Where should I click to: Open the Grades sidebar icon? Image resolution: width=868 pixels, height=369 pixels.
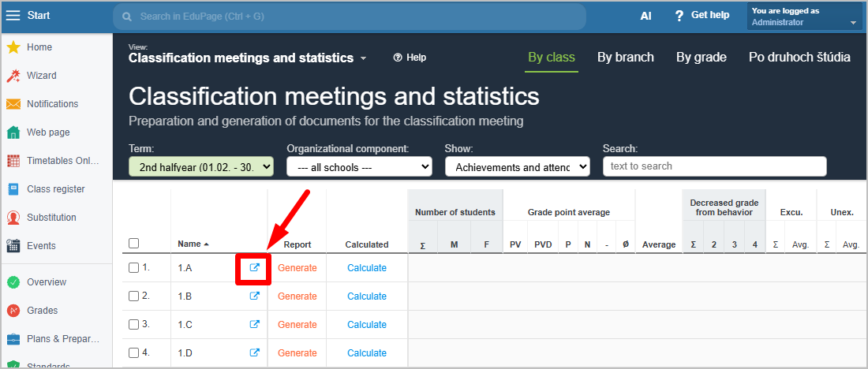(x=13, y=311)
